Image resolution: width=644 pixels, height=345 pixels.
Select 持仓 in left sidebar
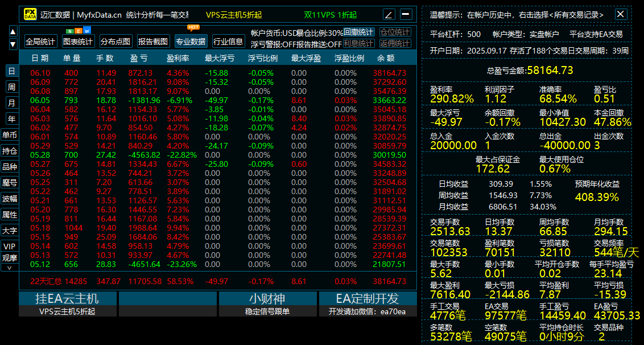click(x=10, y=151)
